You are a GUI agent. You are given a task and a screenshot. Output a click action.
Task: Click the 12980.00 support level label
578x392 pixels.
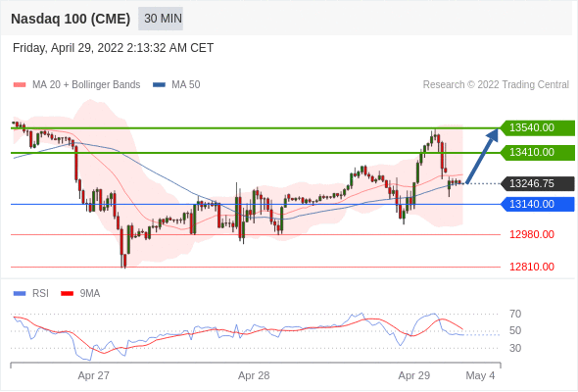pos(532,234)
